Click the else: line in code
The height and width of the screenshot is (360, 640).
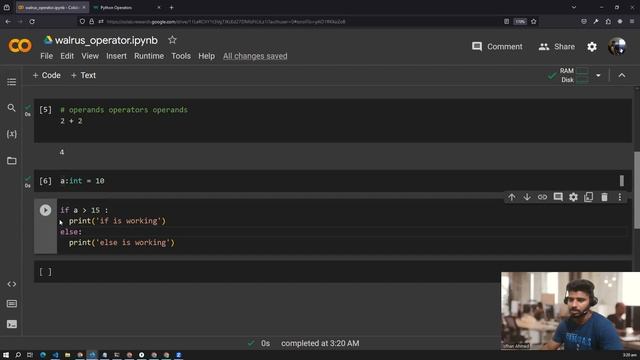point(71,232)
